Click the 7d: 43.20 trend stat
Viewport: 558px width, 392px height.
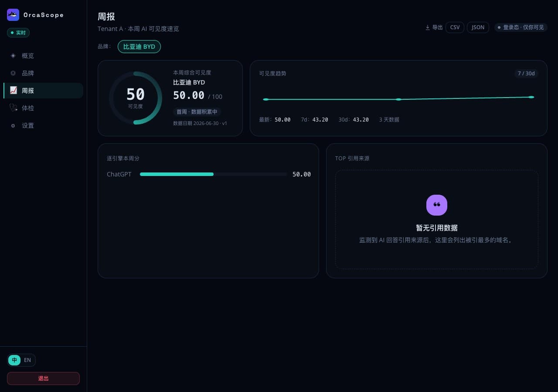314,120
